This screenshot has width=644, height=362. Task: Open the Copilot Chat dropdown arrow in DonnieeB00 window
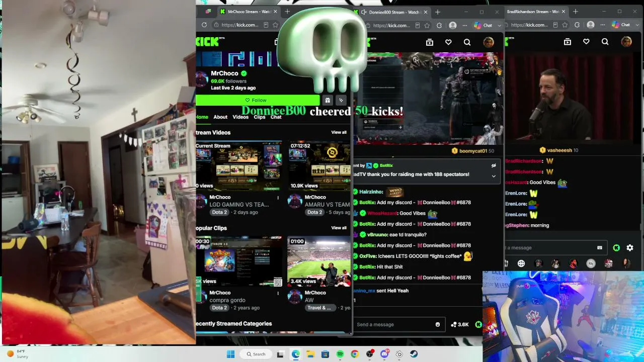click(499, 25)
